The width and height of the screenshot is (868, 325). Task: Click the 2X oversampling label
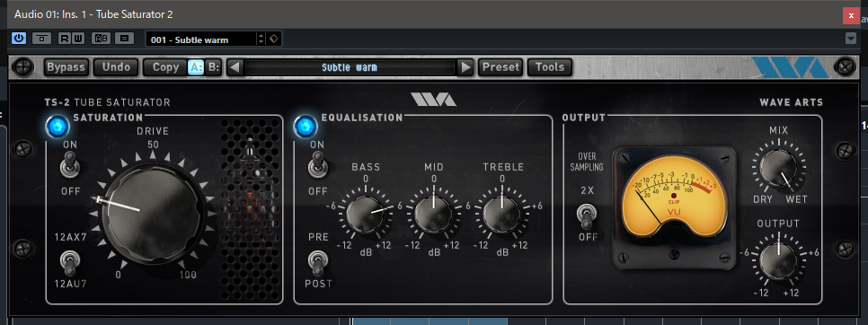click(587, 190)
